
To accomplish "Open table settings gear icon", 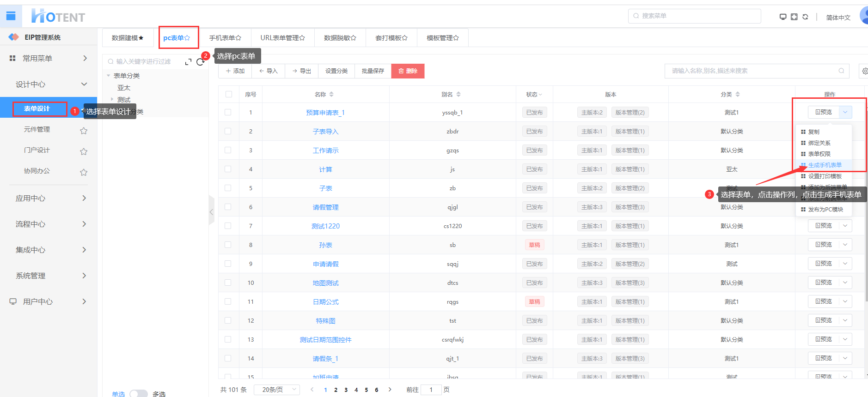I will (x=865, y=71).
